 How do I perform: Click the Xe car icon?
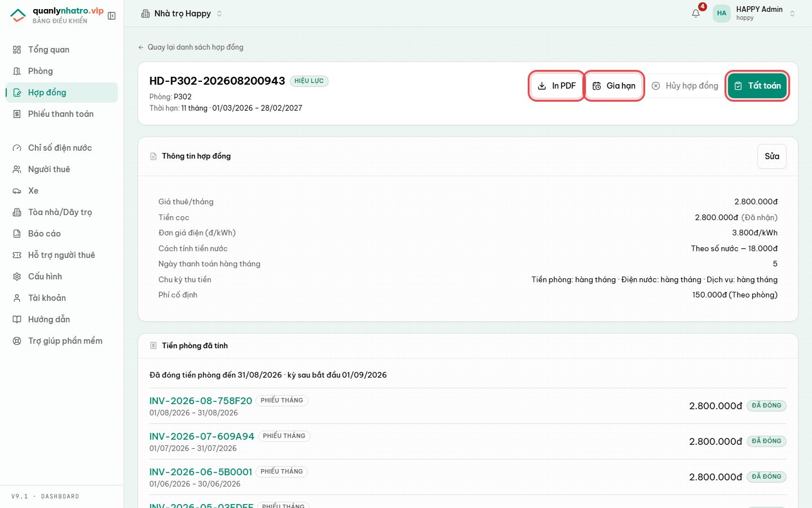coord(17,191)
